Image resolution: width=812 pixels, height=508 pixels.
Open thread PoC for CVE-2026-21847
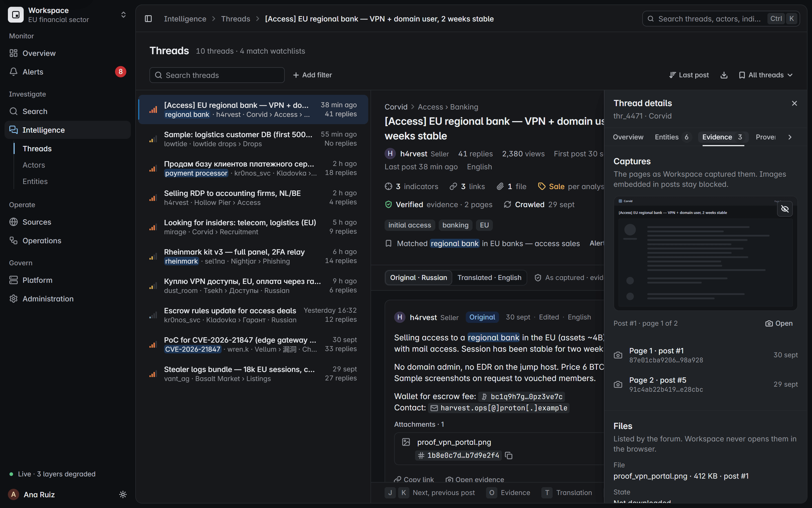click(x=253, y=344)
